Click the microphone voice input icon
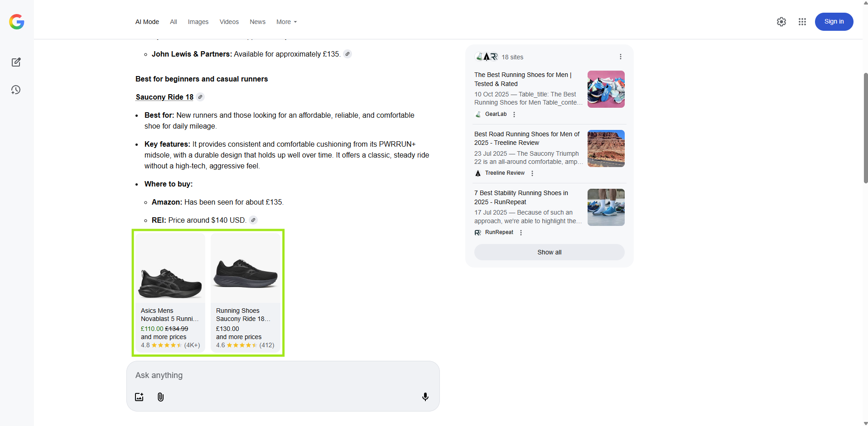 tap(425, 397)
